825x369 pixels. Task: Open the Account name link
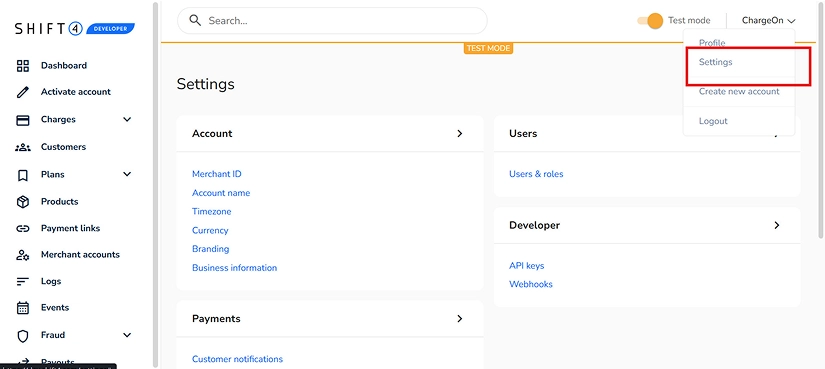[x=221, y=193]
